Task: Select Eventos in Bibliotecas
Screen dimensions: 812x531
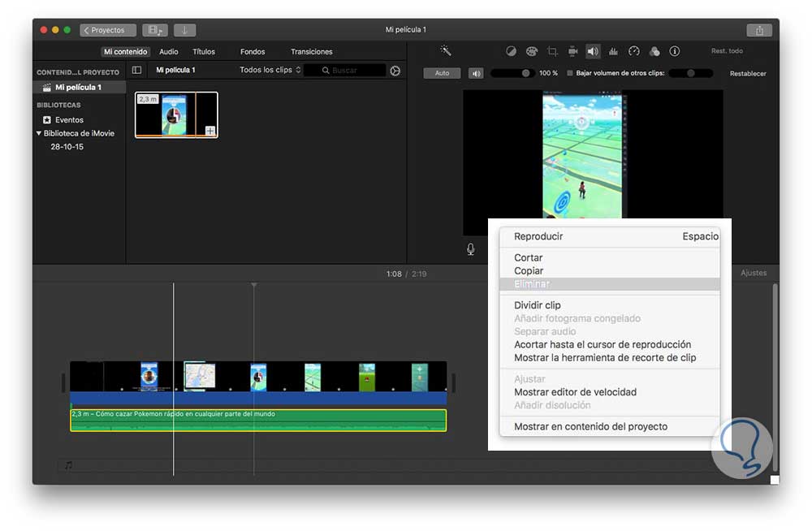Action: pyautogui.click(x=69, y=119)
